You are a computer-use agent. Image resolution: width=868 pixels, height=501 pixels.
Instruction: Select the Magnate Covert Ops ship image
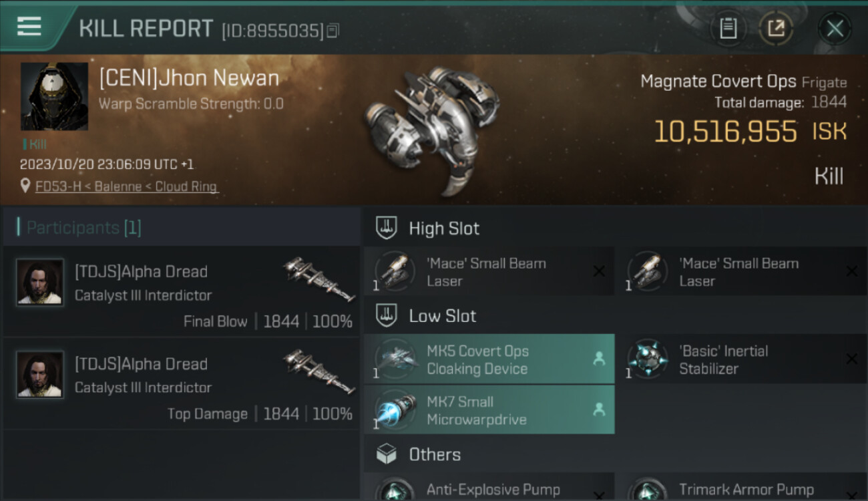[x=431, y=127]
